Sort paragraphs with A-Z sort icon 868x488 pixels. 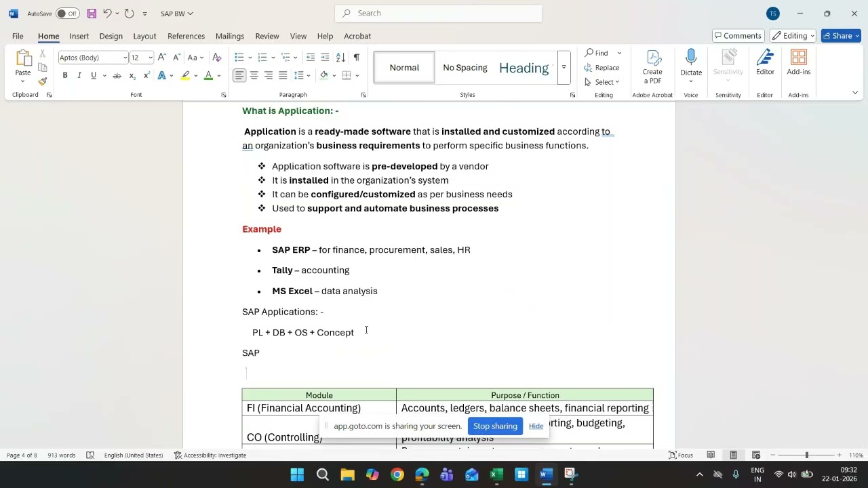pyautogui.click(x=340, y=58)
